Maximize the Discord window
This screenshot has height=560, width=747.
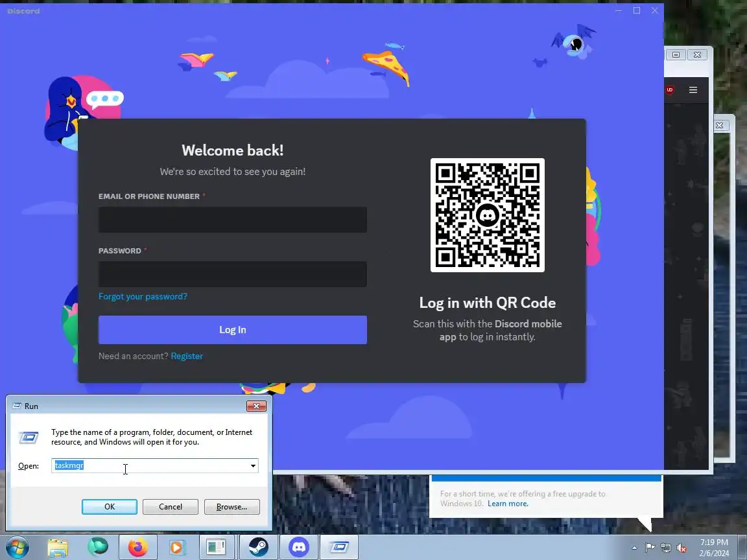point(637,10)
